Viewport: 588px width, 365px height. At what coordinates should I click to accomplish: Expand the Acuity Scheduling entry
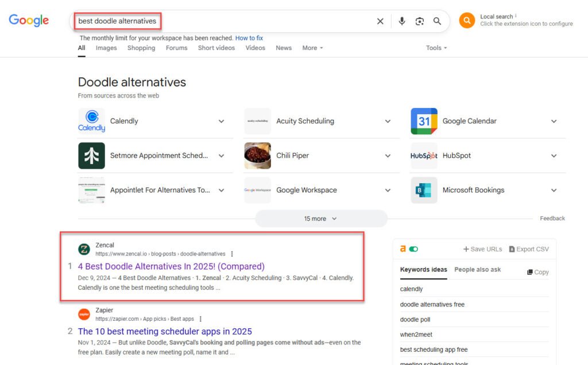[x=388, y=121]
